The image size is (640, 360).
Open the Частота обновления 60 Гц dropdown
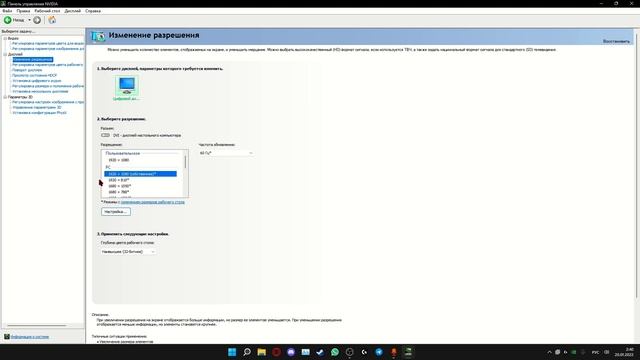point(226,153)
